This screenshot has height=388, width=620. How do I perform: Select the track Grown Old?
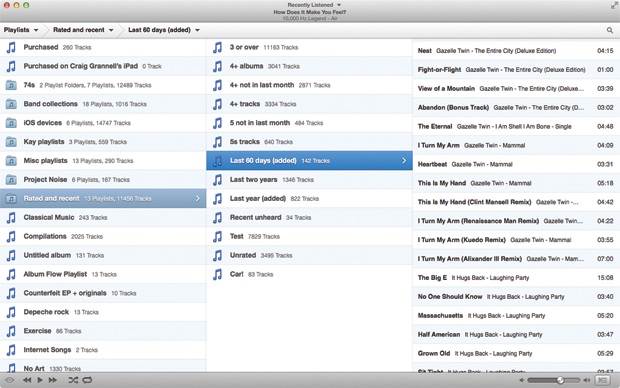[x=516, y=353]
